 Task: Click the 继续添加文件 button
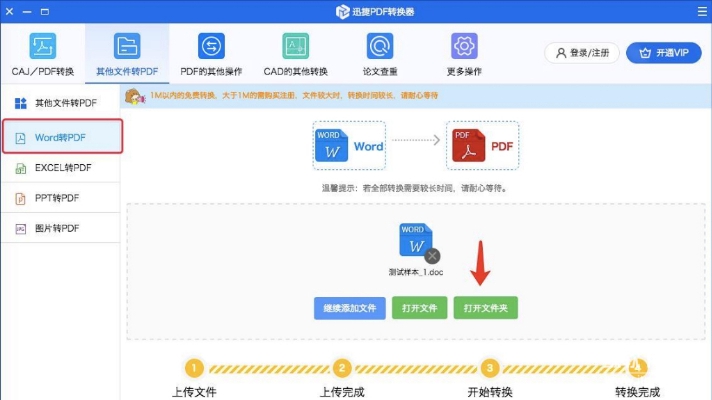350,308
